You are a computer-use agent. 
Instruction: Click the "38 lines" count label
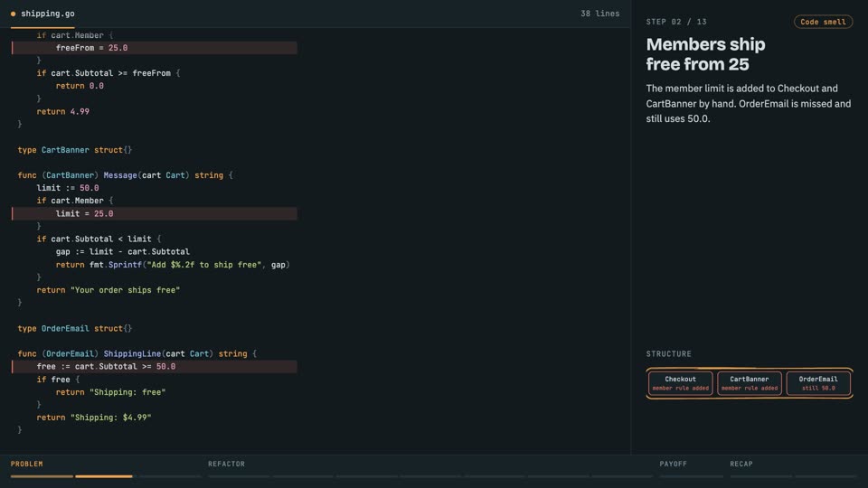click(x=599, y=14)
